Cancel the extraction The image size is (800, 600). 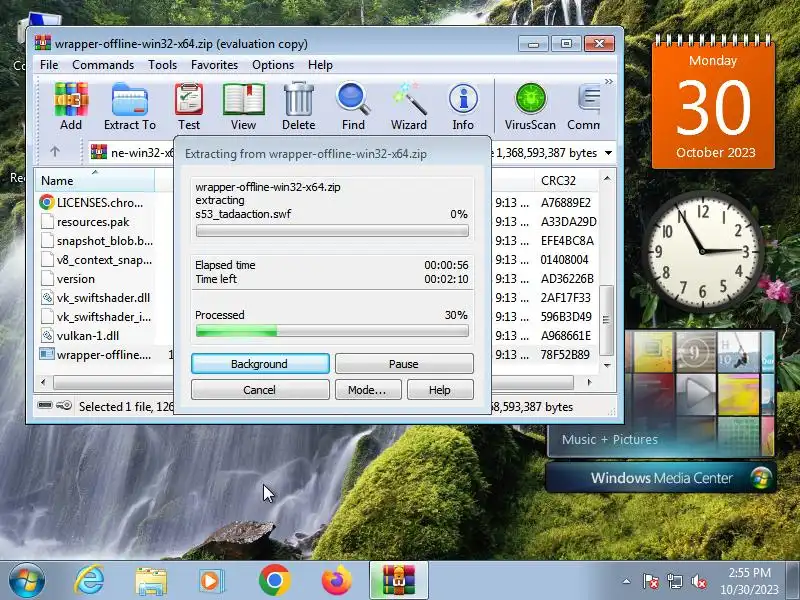(x=260, y=390)
